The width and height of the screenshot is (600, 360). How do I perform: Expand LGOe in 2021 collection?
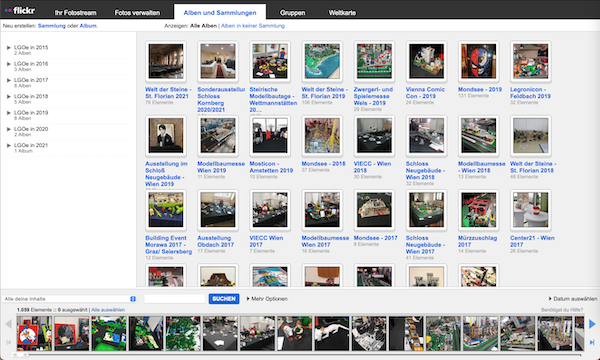click(8, 145)
